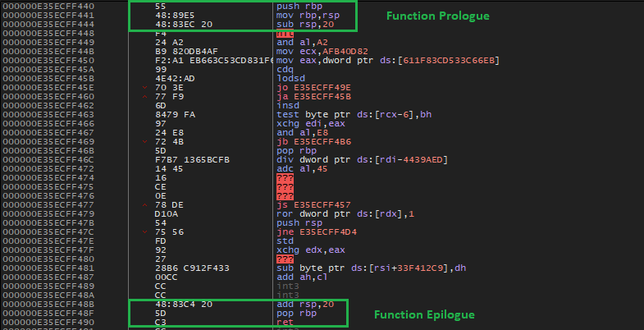
Task: Select the 'std' instruction row
Action: coord(285,241)
